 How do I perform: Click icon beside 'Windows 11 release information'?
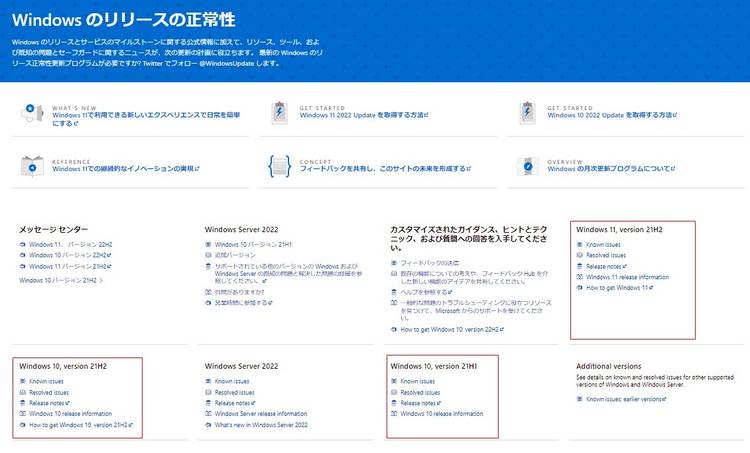(580, 277)
